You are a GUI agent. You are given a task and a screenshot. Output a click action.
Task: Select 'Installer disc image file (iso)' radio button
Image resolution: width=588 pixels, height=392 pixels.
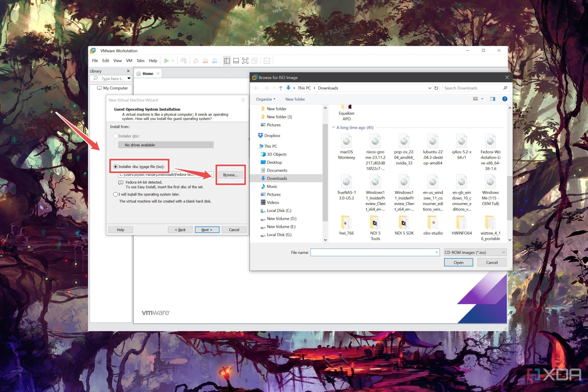pyautogui.click(x=115, y=166)
